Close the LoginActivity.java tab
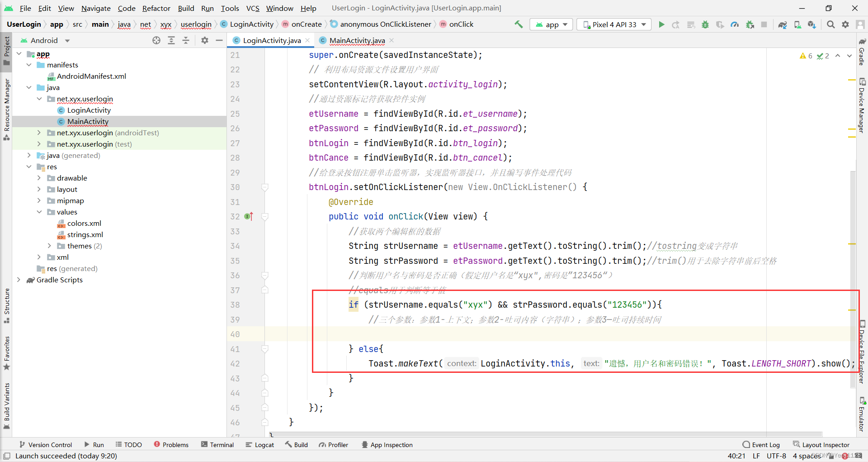Image resolution: width=868 pixels, height=462 pixels. (x=308, y=40)
